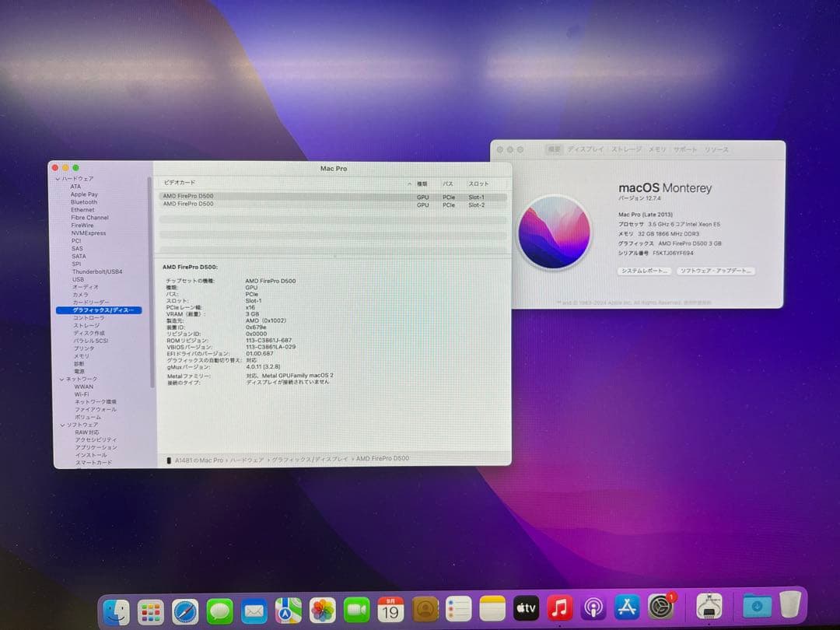Switch to the ストレージ tab
This screenshot has height=630, width=840.
[626, 150]
